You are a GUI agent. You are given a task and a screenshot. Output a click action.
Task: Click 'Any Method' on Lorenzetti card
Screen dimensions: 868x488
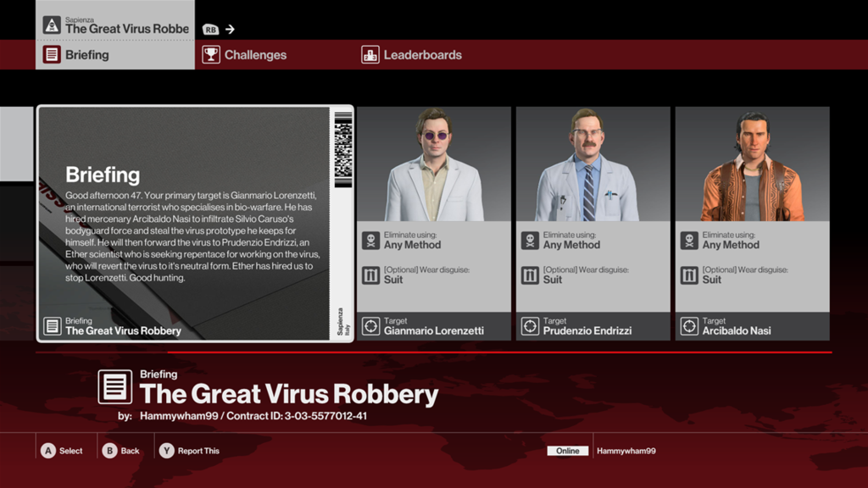coord(413,245)
